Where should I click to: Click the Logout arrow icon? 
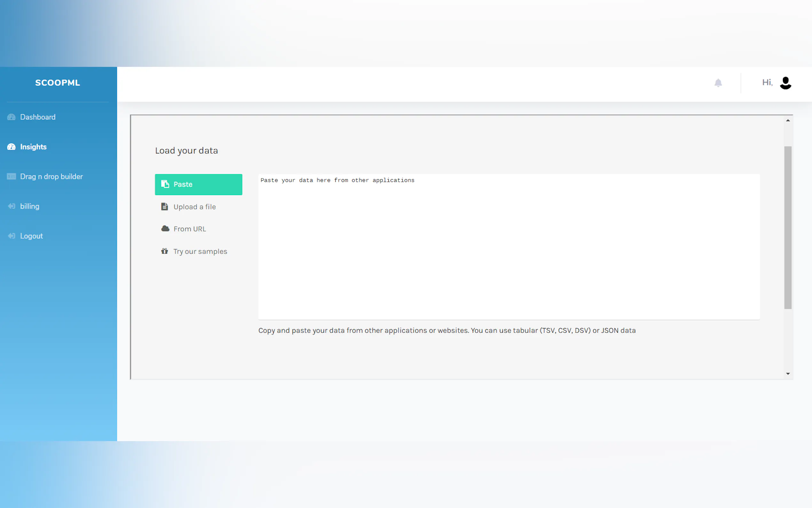point(12,236)
